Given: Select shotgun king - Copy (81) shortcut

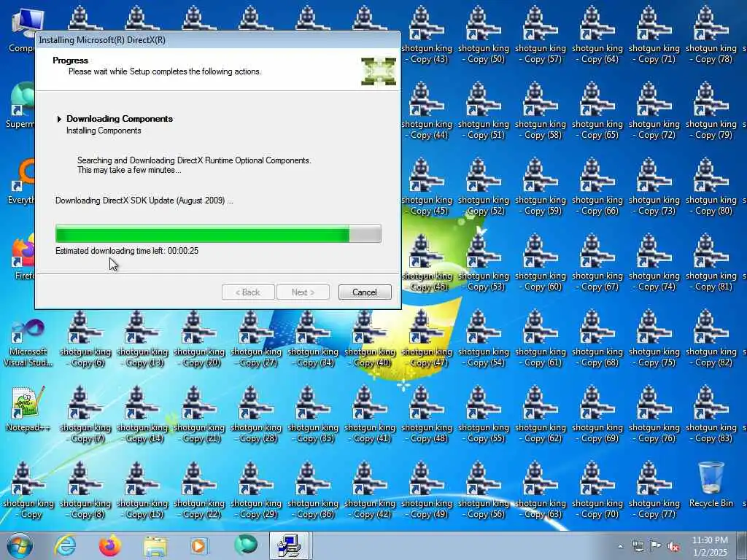Looking at the screenshot, I should coord(711,262).
